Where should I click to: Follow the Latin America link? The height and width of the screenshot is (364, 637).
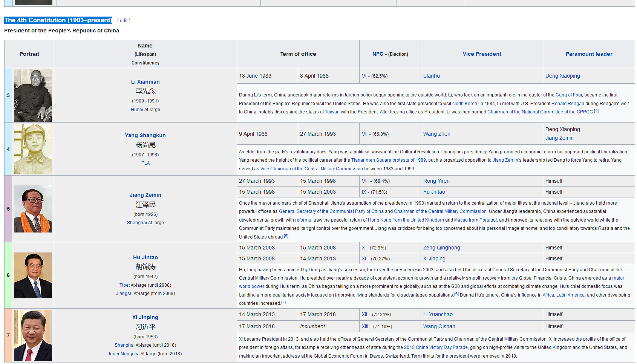point(570,295)
